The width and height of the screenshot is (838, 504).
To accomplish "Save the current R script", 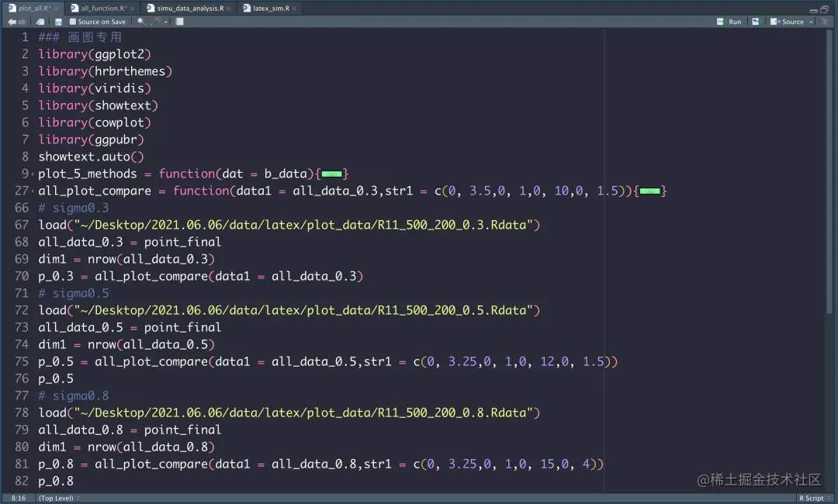I will (x=58, y=22).
